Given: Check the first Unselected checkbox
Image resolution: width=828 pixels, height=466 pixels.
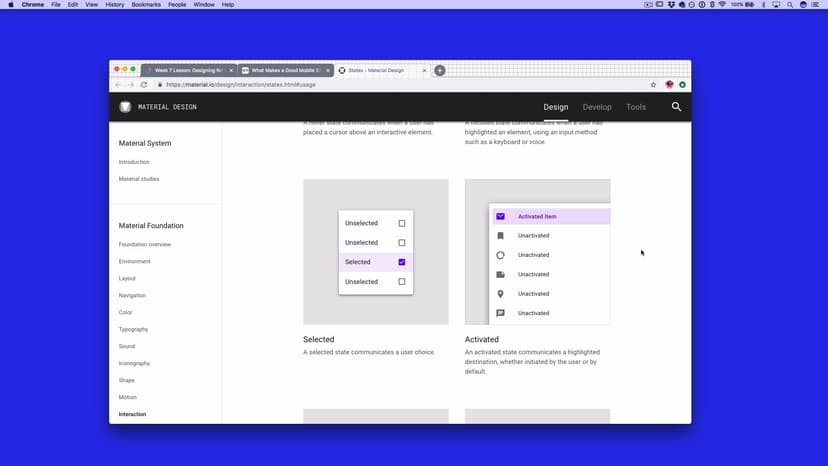Looking at the screenshot, I should click(x=402, y=223).
